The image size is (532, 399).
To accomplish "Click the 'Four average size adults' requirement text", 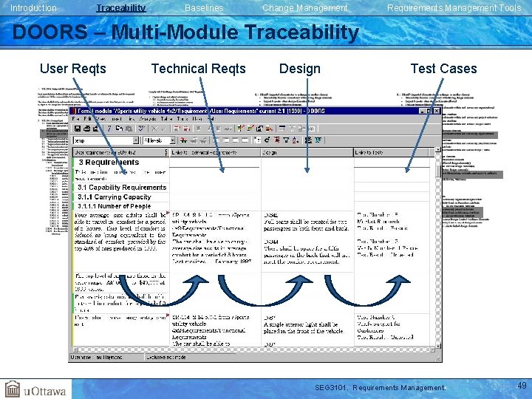I will (x=120, y=232).
